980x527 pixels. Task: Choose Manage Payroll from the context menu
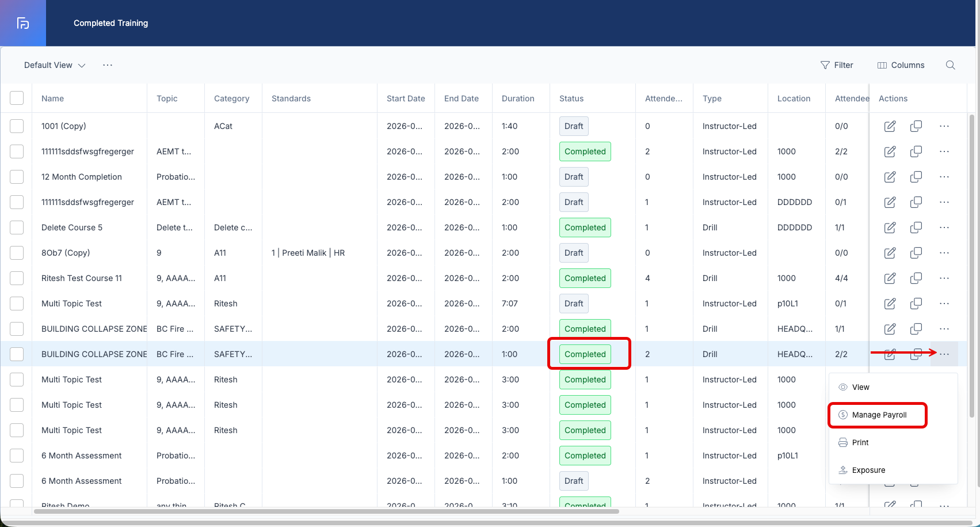coord(878,415)
